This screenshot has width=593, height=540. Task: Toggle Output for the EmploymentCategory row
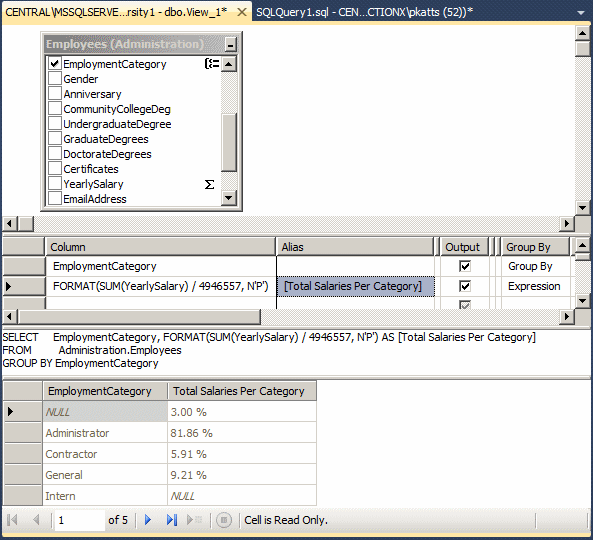click(x=465, y=266)
